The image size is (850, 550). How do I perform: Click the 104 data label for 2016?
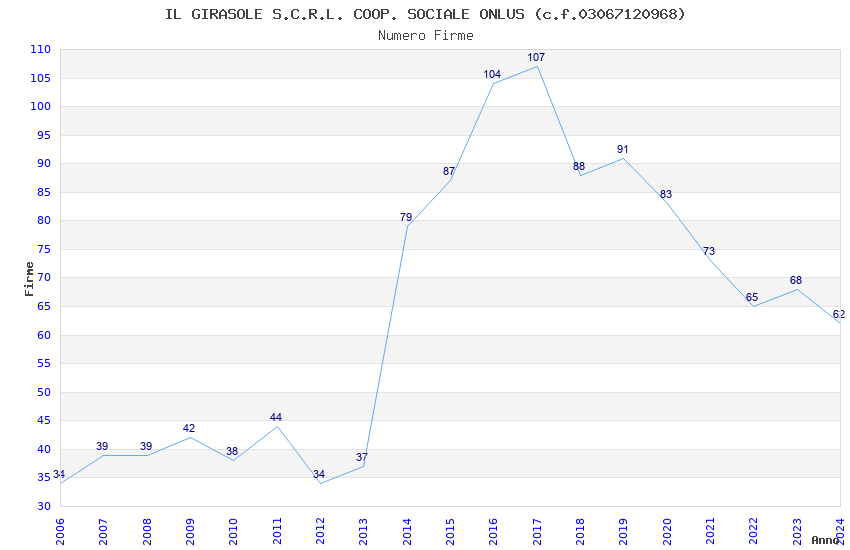[492, 75]
